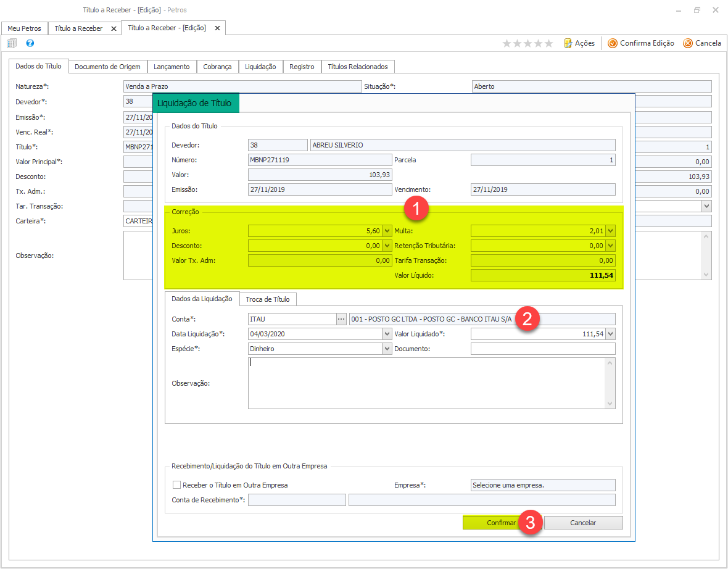This screenshot has height=569, width=728.
Task: Select the Dados da Liquidação tab
Action: point(202,299)
